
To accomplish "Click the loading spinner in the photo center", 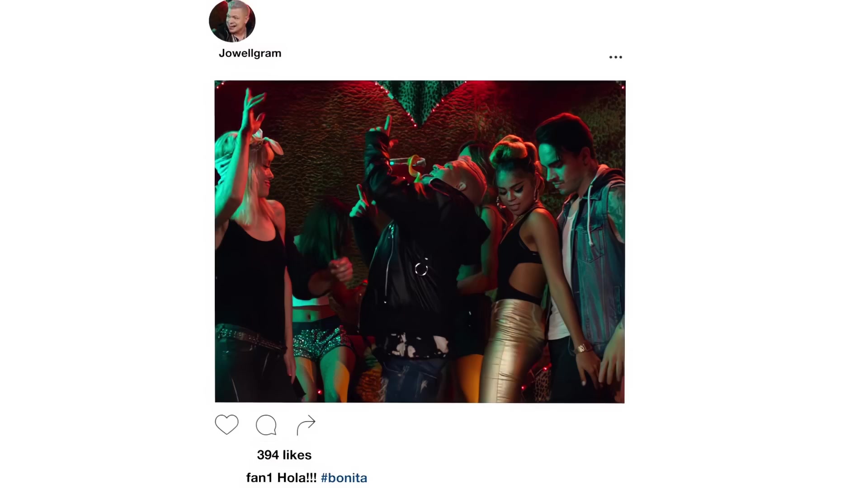I will [421, 269].
